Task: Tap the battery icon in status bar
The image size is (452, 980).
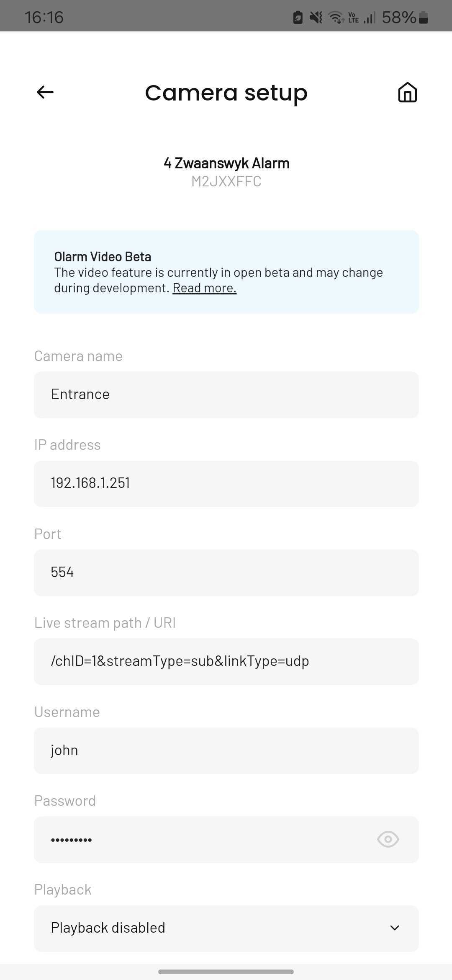Action: click(423, 18)
